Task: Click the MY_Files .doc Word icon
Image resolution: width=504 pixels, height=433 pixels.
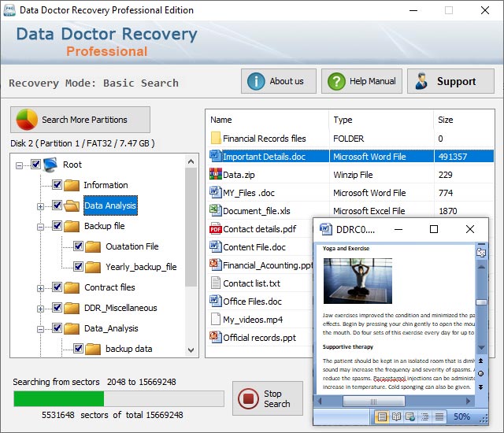Action: [x=215, y=192]
